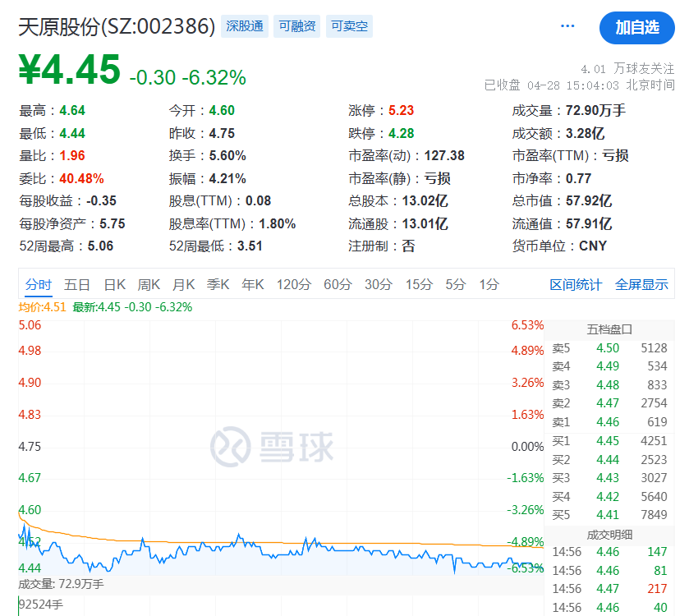Viewport: 689px width, 616px height.
Task: Choose the 15分 interval tab
Action: point(418,285)
